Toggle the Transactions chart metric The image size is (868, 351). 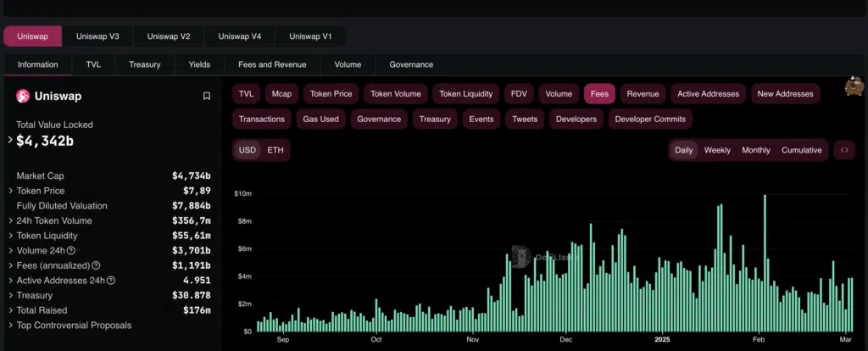click(x=262, y=119)
